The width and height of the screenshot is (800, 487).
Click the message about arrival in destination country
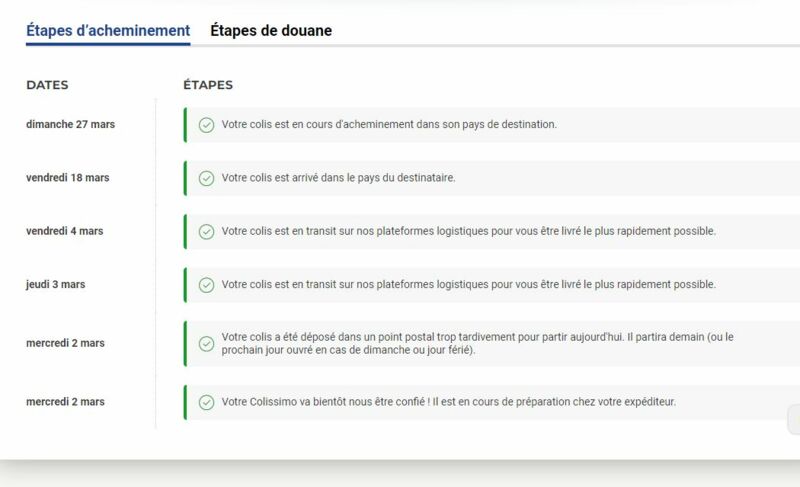click(x=338, y=178)
